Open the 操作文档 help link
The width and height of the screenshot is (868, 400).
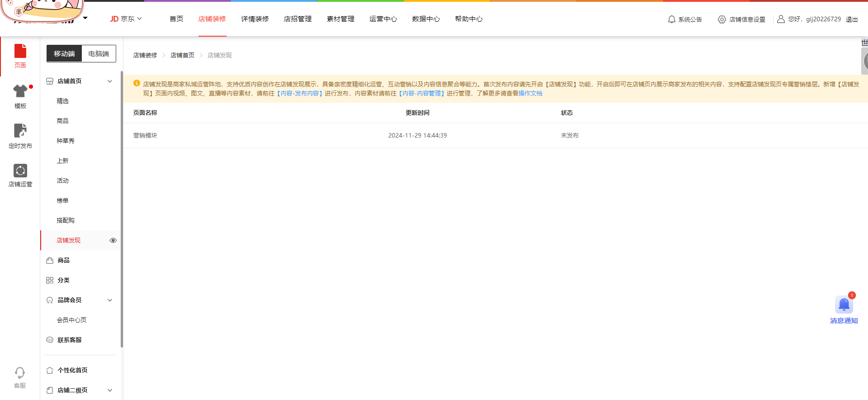(x=530, y=94)
